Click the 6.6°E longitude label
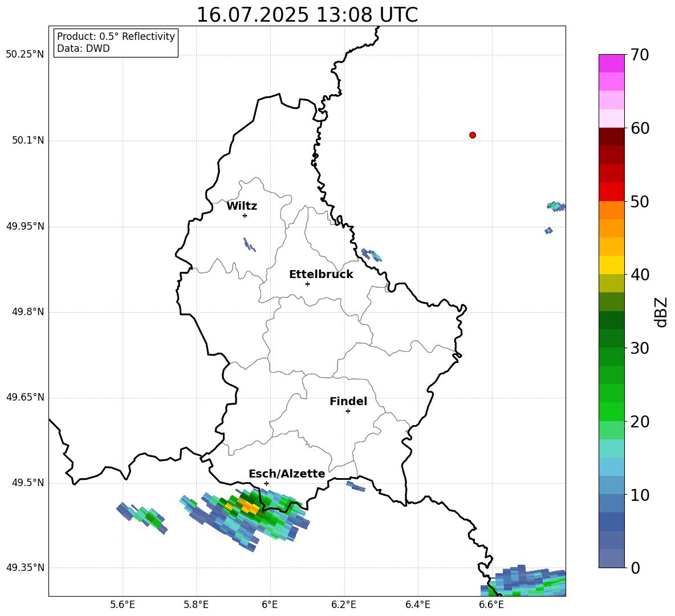This screenshot has height=616, width=675. [491, 605]
